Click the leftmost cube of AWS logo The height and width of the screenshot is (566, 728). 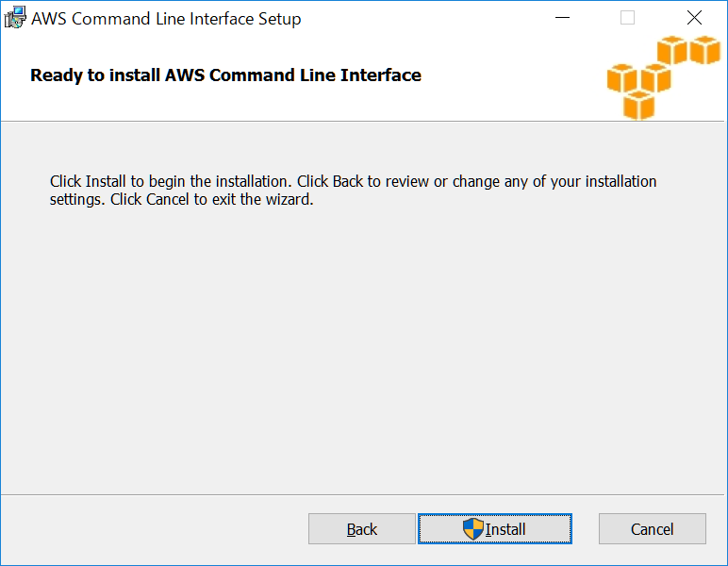coord(622,79)
